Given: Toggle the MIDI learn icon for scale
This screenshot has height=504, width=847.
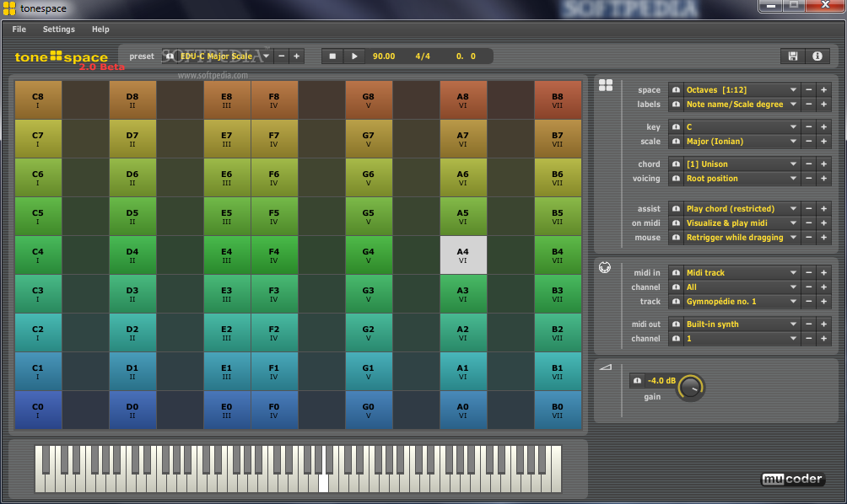Looking at the screenshot, I should (676, 142).
